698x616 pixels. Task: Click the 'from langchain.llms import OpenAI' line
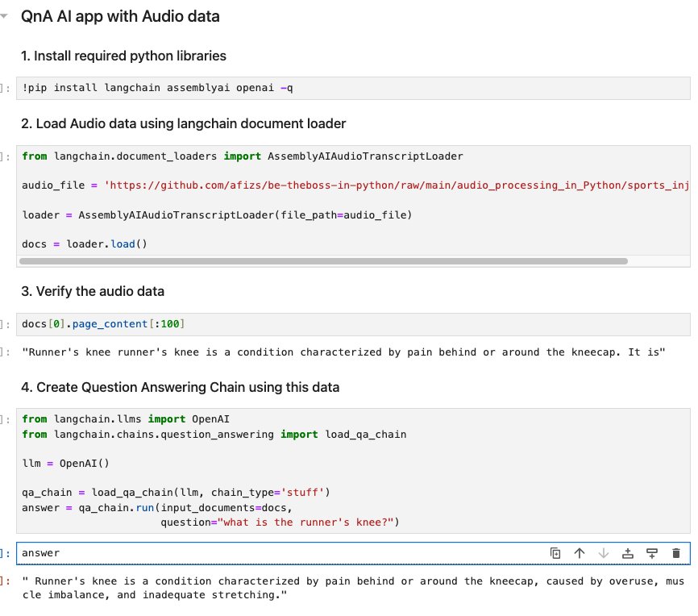tap(126, 419)
